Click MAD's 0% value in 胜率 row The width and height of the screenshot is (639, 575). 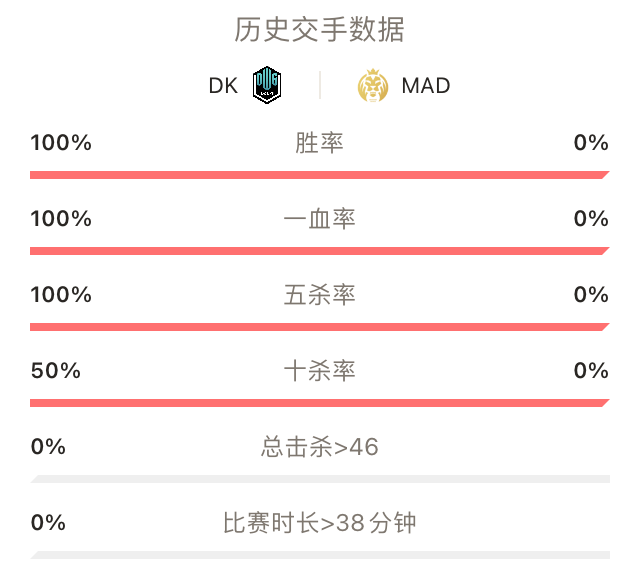coord(591,143)
